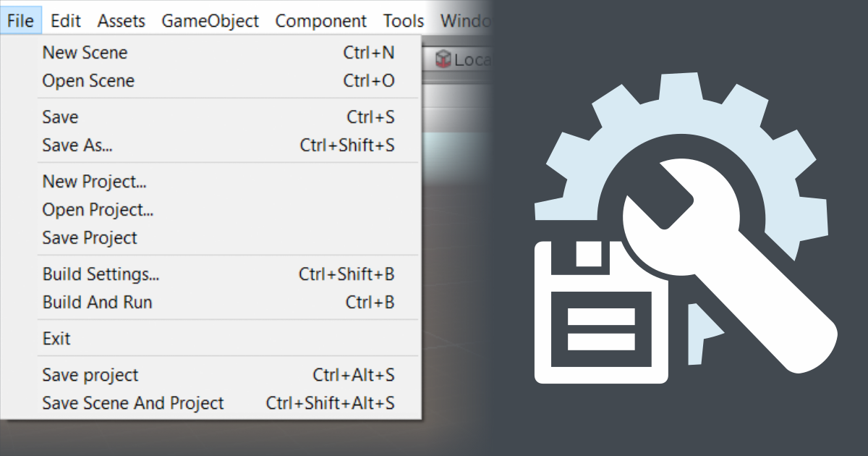Click Exit in the File menu
Image resolution: width=868 pixels, height=456 pixels.
pos(56,339)
